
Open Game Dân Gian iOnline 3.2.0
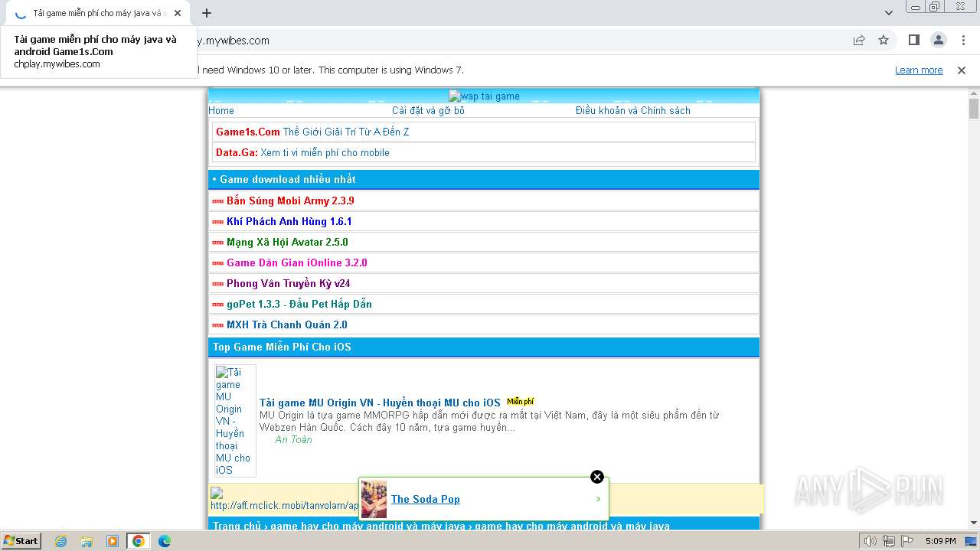297,262
